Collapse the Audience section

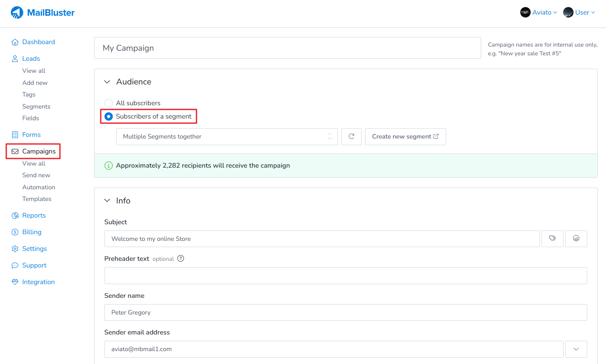click(x=107, y=82)
